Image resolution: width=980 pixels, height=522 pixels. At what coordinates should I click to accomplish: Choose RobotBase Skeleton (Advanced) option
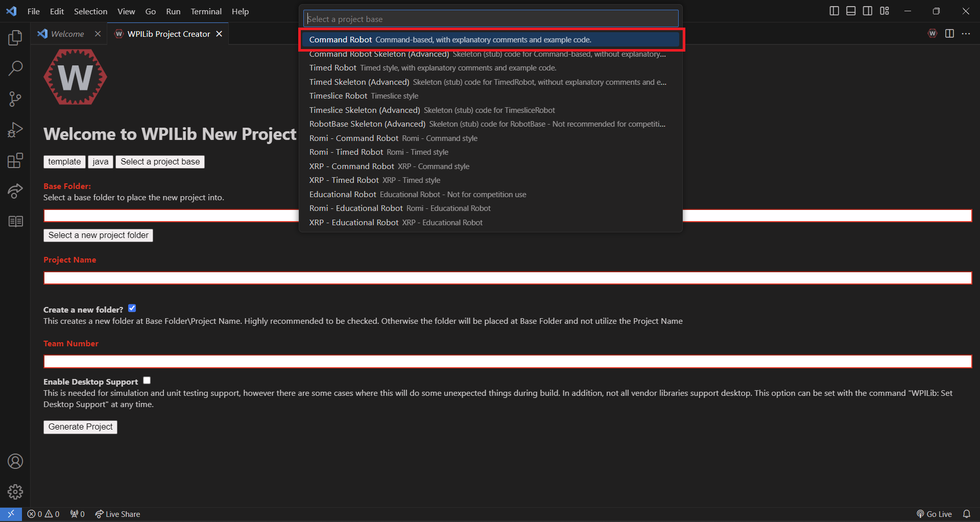[x=491, y=124]
